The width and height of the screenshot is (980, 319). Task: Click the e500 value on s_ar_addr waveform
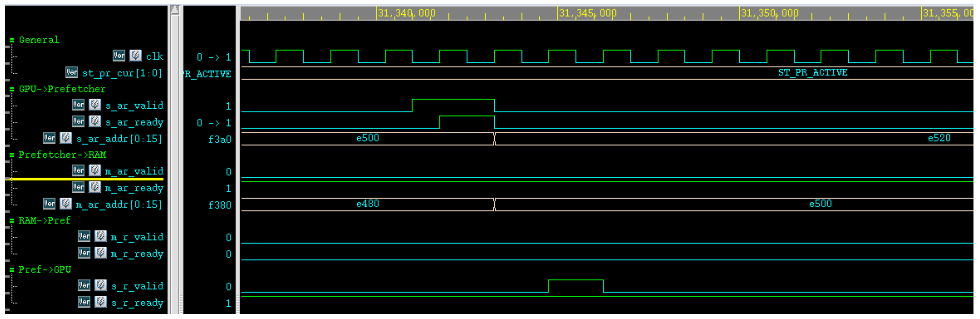368,138
